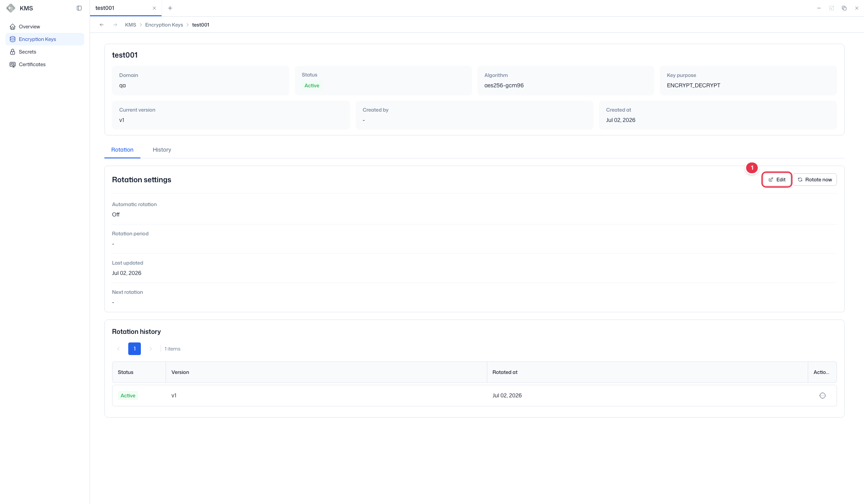864x504 pixels.
Task: Minimize the application window
Action: 819,8
